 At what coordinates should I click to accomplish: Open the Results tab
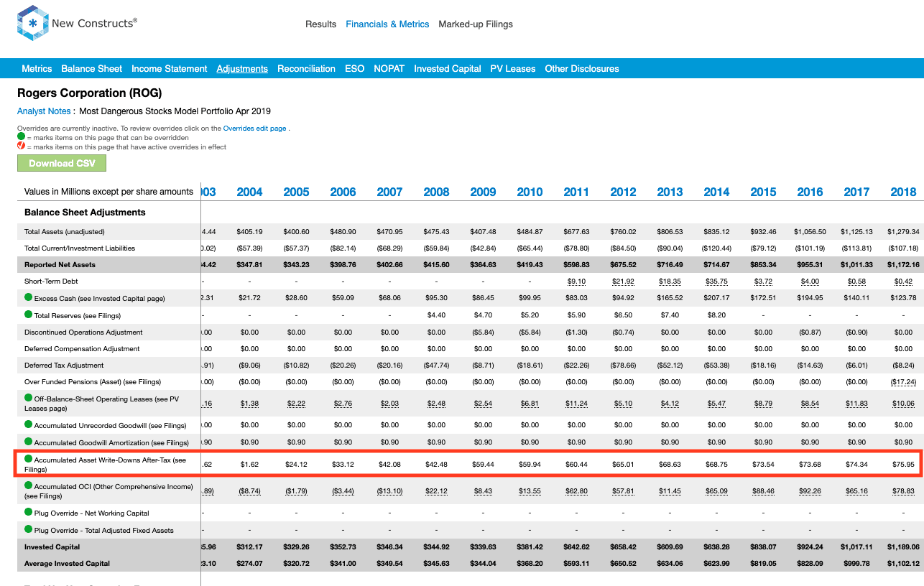pos(320,24)
